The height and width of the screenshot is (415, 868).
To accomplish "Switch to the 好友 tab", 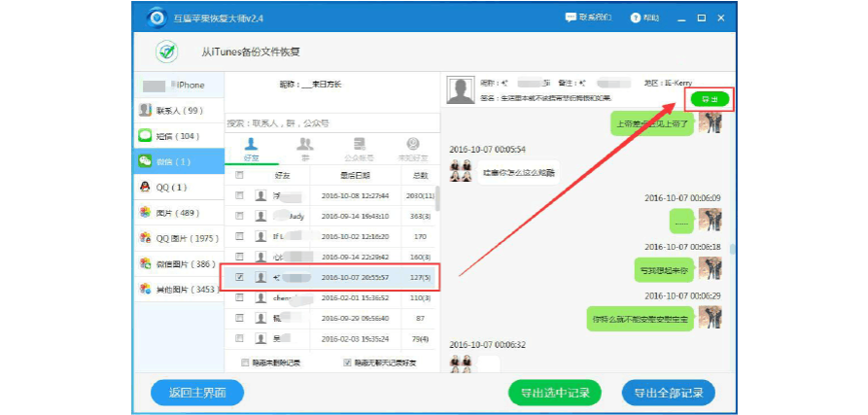I will click(252, 150).
